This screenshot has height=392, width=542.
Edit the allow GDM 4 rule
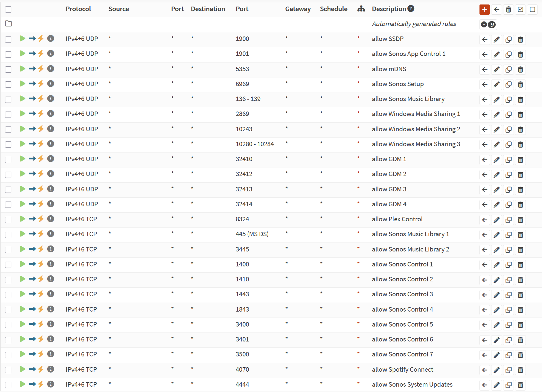(x=497, y=205)
